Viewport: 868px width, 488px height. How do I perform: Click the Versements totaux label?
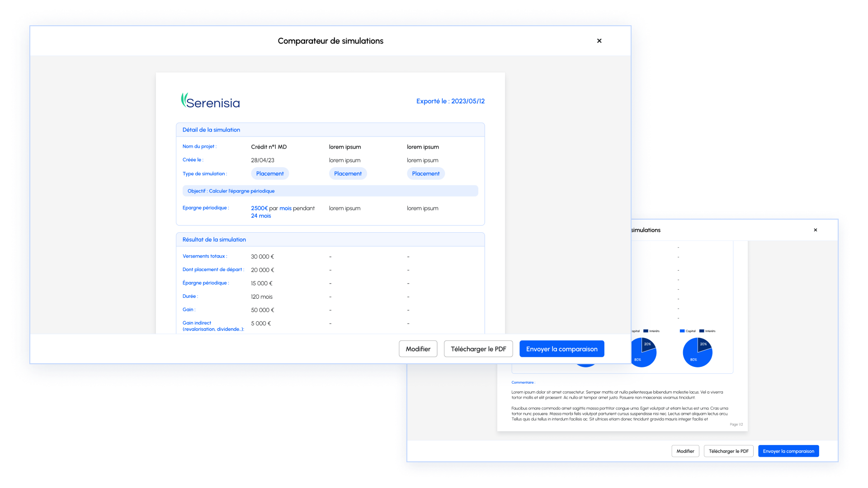(205, 256)
